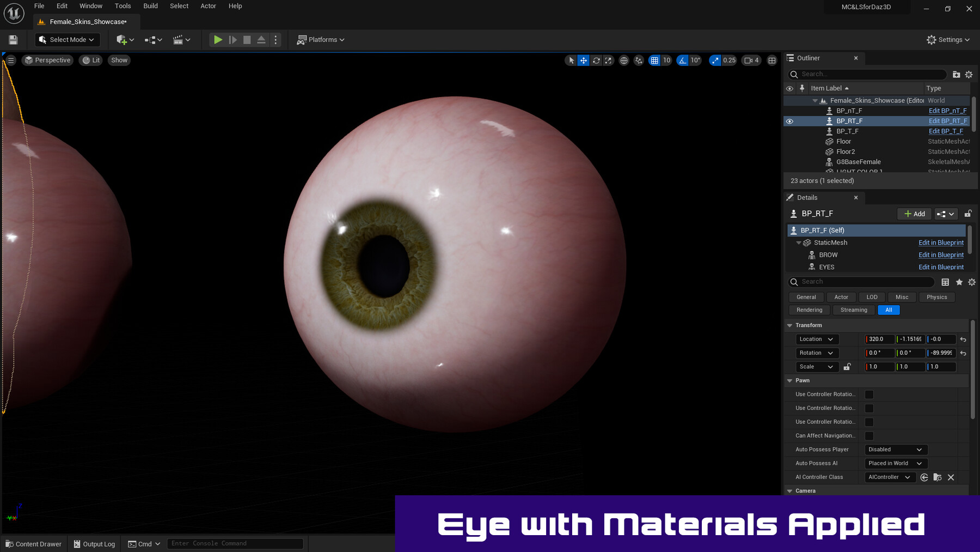
Task: Open the Outliner search settings gear
Action: click(x=969, y=74)
